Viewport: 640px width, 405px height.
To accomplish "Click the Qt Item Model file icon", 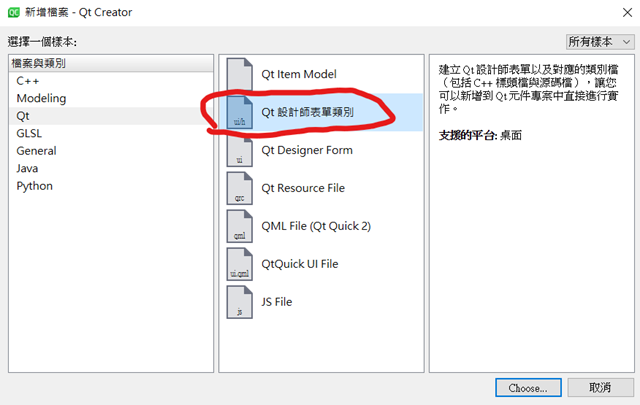I will tap(240, 74).
